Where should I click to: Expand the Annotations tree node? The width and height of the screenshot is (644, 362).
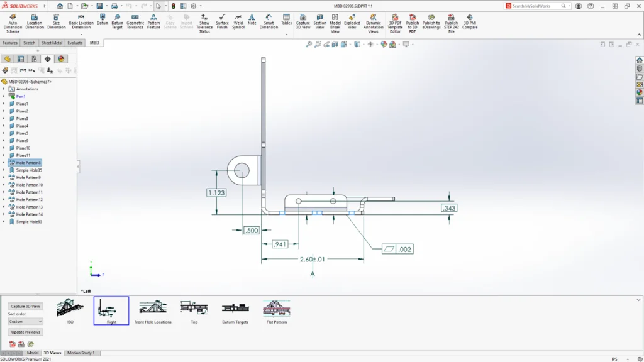point(4,89)
